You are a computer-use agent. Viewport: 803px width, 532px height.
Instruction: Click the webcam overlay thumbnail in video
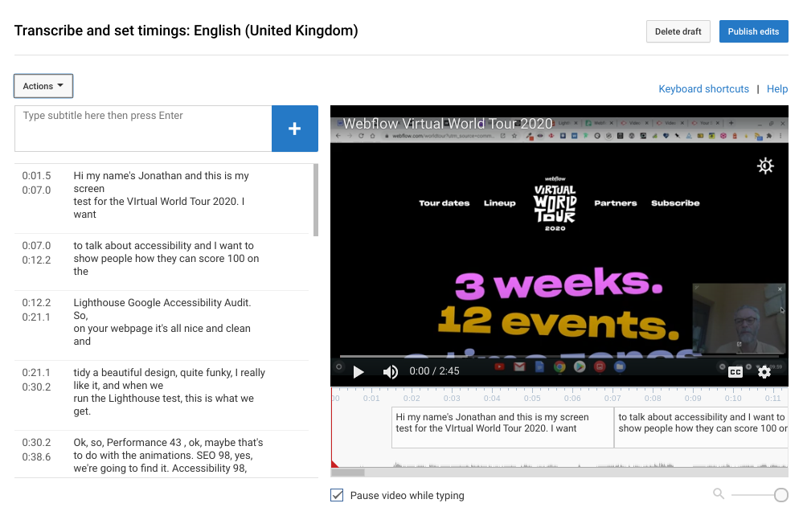point(739,318)
